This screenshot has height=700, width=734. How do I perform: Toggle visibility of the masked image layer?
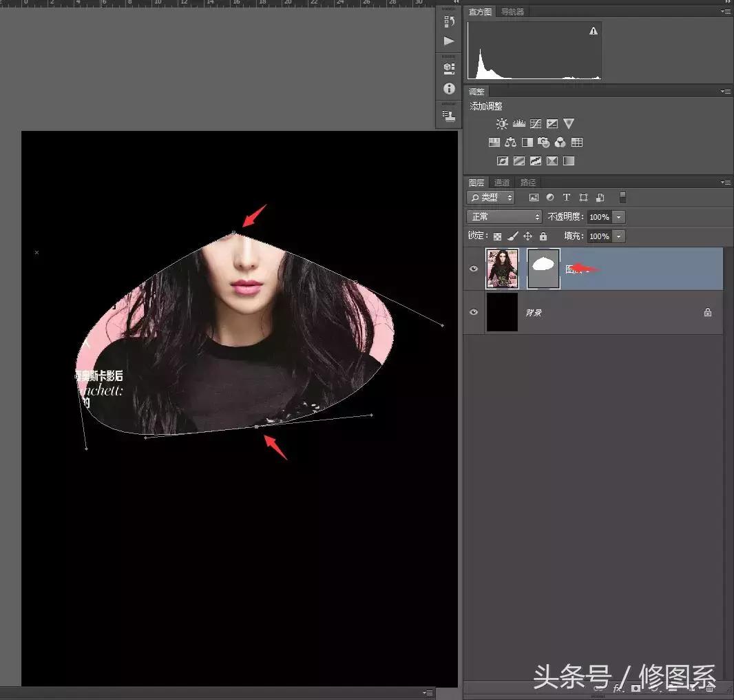click(473, 269)
